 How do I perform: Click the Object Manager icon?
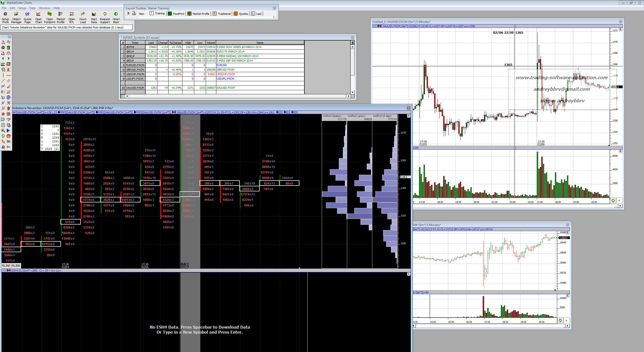[x=16, y=14]
